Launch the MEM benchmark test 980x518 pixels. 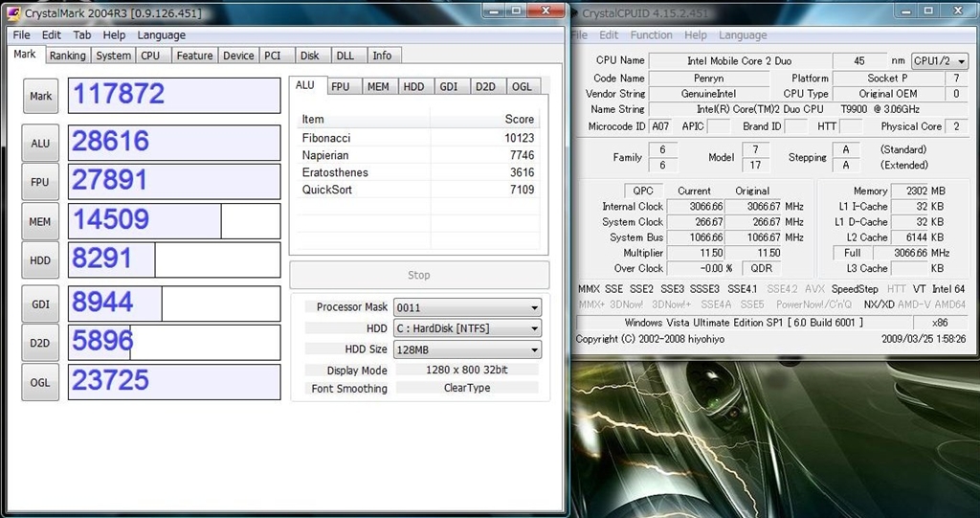[x=41, y=221]
